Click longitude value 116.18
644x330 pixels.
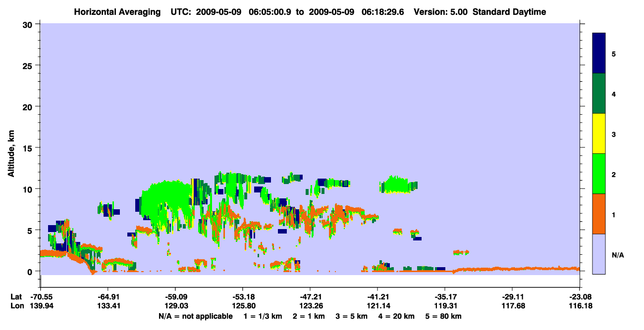coord(580,306)
